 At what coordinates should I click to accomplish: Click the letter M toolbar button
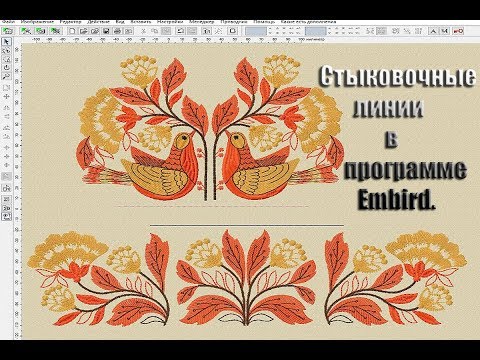tap(445, 31)
